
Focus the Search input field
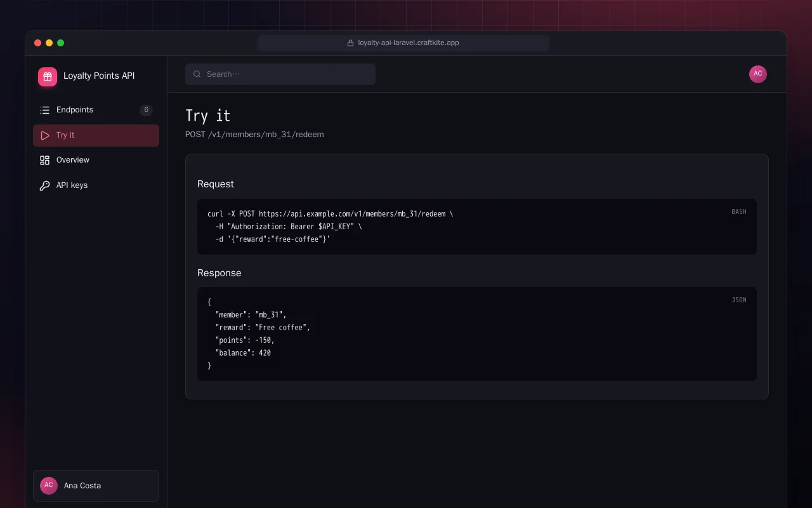tap(280, 74)
